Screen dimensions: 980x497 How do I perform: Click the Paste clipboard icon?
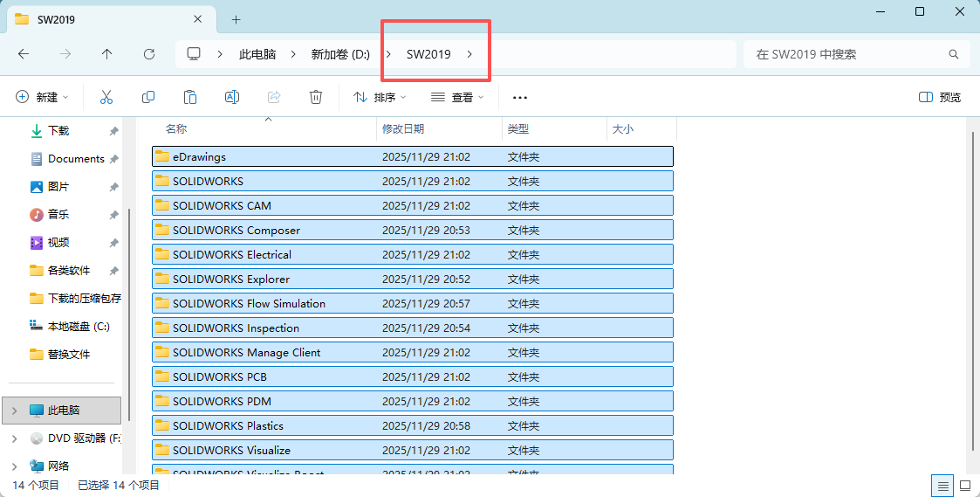point(190,97)
